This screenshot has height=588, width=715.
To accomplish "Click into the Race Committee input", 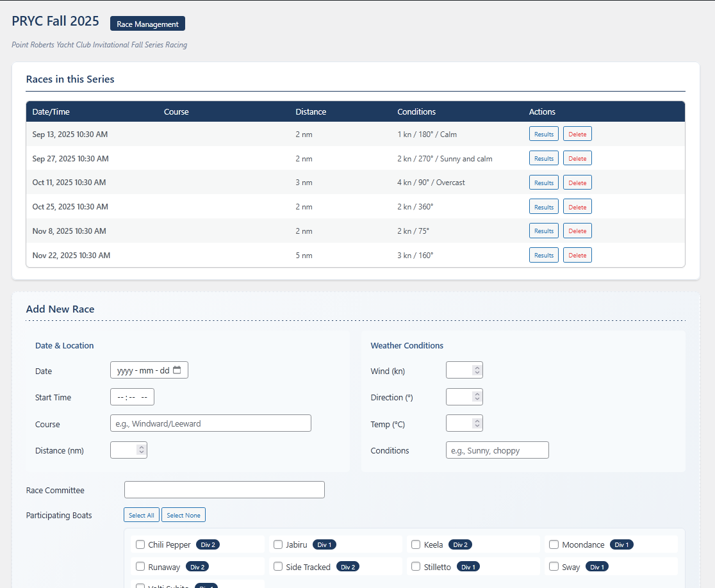I will click(224, 490).
